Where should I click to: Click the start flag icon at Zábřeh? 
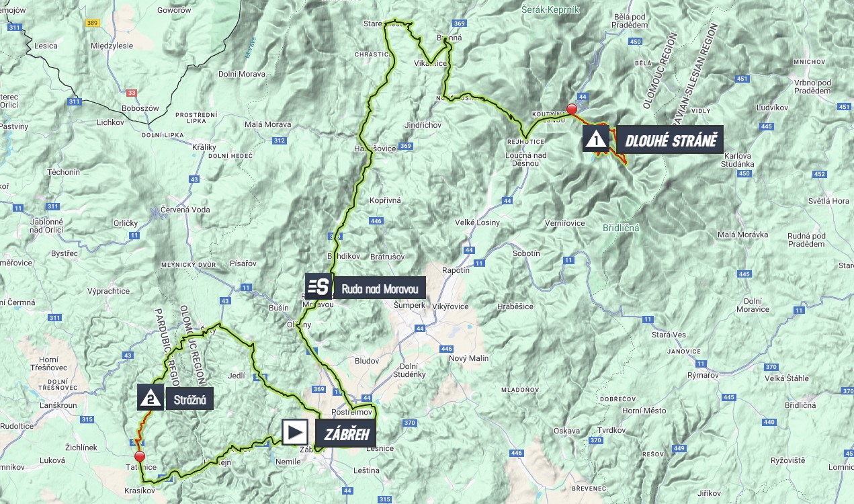coord(295,432)
